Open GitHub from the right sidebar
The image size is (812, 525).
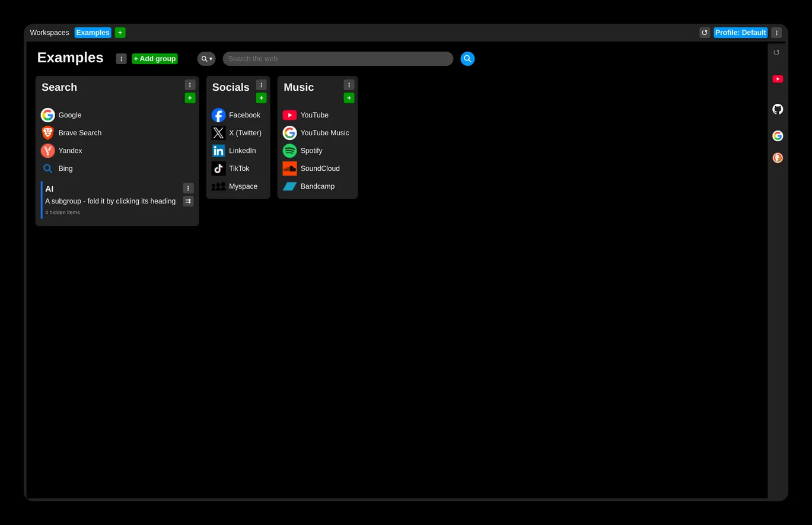click(778, 109)
